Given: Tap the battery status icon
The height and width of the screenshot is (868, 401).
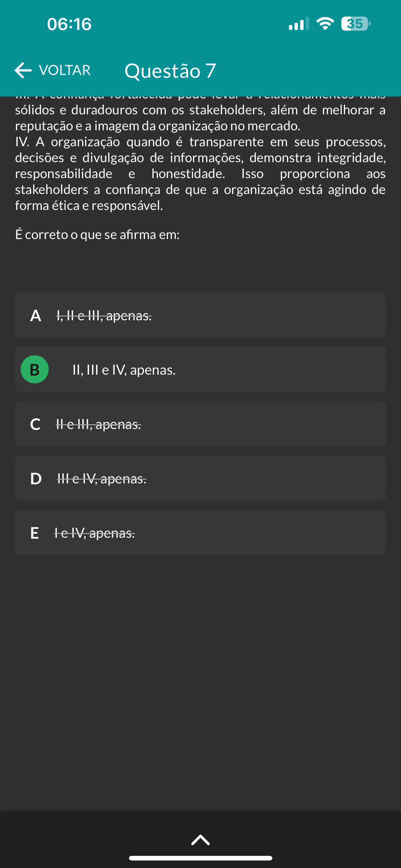Looking at the screenshot, I should pos(355,24).
